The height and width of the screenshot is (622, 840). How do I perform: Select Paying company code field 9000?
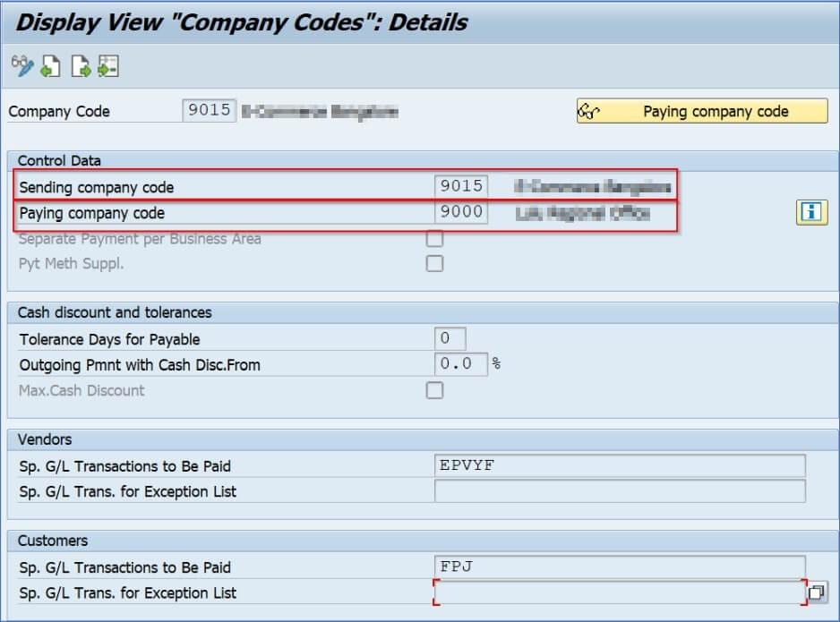[461, 212]
